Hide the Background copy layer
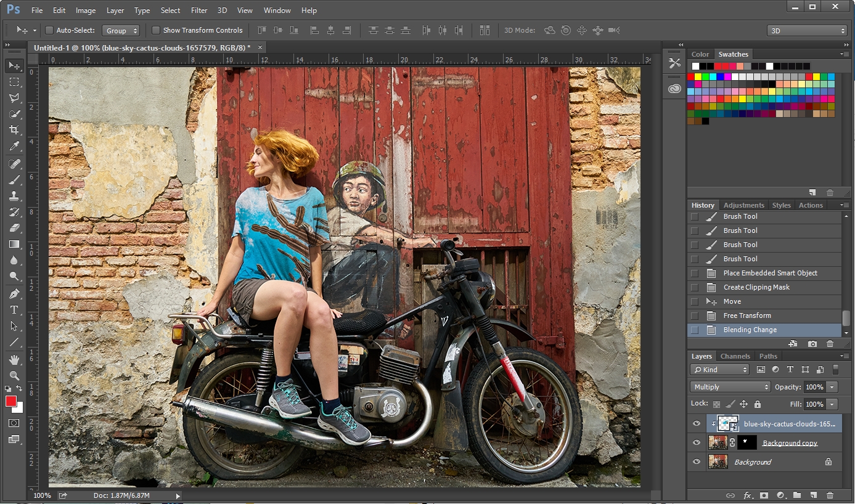 (x=697, y=442)
